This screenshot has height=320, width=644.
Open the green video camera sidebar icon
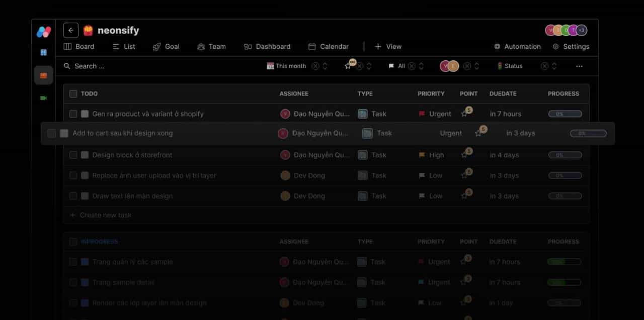[43, 98]
